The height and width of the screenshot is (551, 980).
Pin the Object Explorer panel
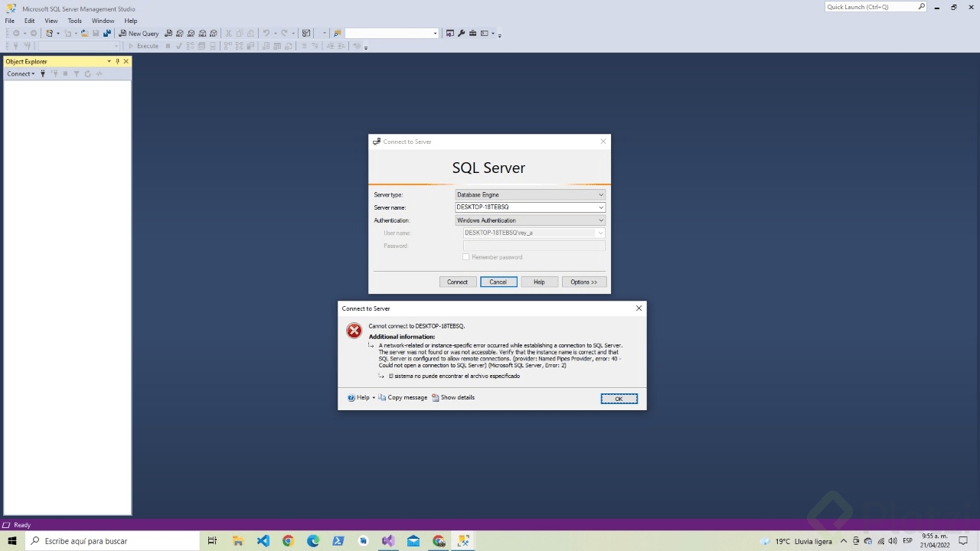117,61
